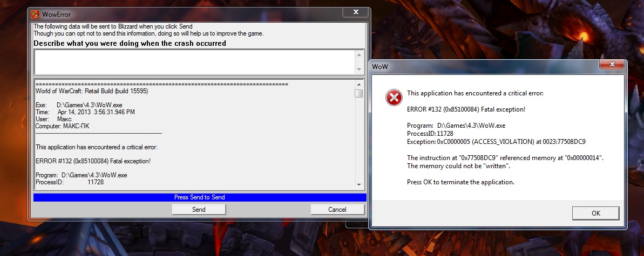Image resolution: width=644 pixels, height=256 pixels.
Task: Click down arrow of description box scrollbar
Action: click(x=360, y=70)
